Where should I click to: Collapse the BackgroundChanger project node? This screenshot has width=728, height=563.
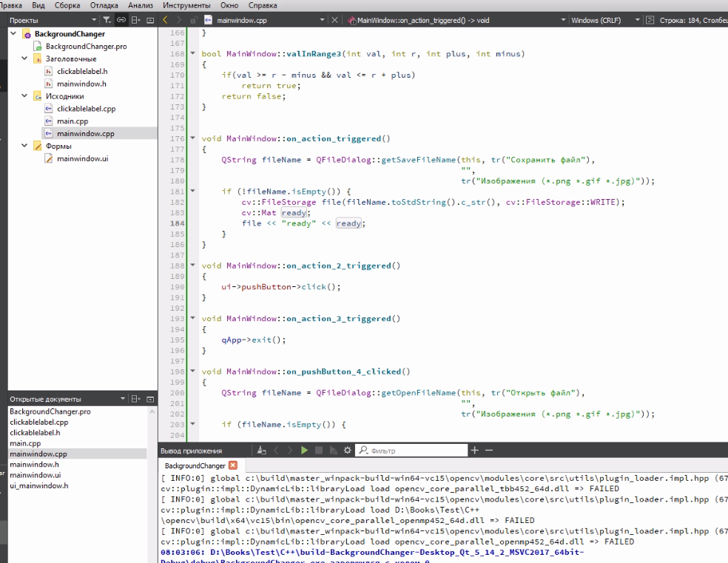click(x=13, y=33)
